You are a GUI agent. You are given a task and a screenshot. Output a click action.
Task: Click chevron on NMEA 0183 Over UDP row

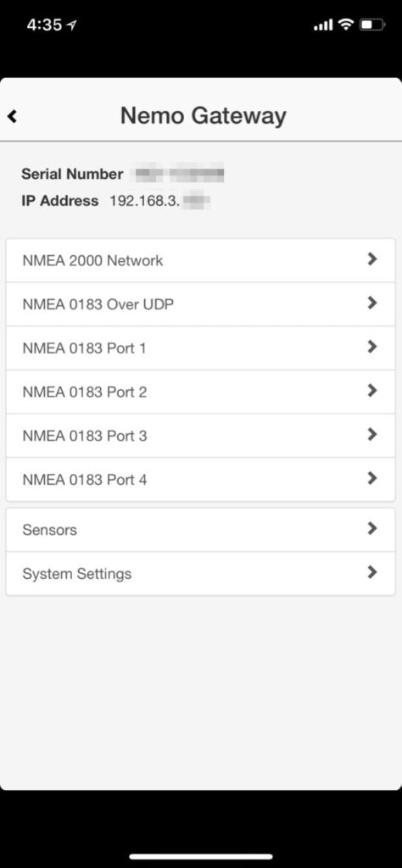[372, 303]
